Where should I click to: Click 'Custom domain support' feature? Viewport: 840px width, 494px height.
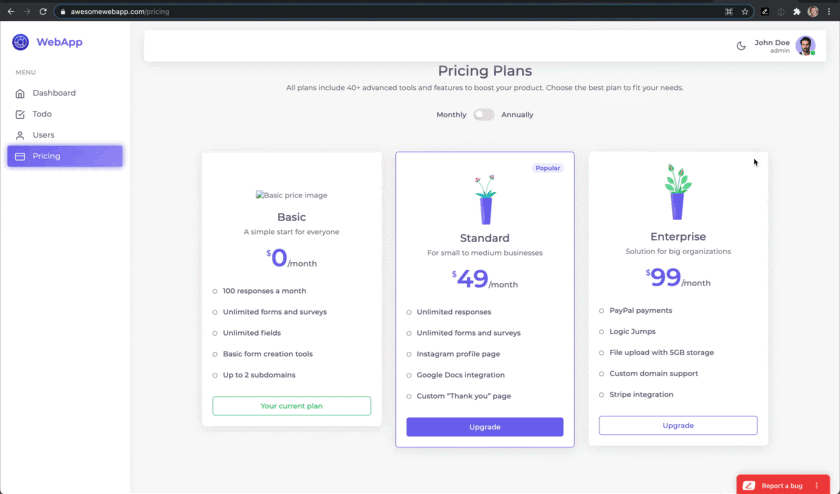654,373
